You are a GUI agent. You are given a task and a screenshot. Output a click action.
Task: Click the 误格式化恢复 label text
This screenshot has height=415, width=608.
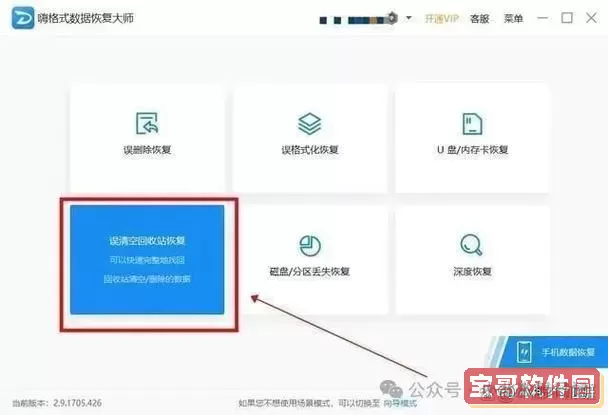[310, 150]
